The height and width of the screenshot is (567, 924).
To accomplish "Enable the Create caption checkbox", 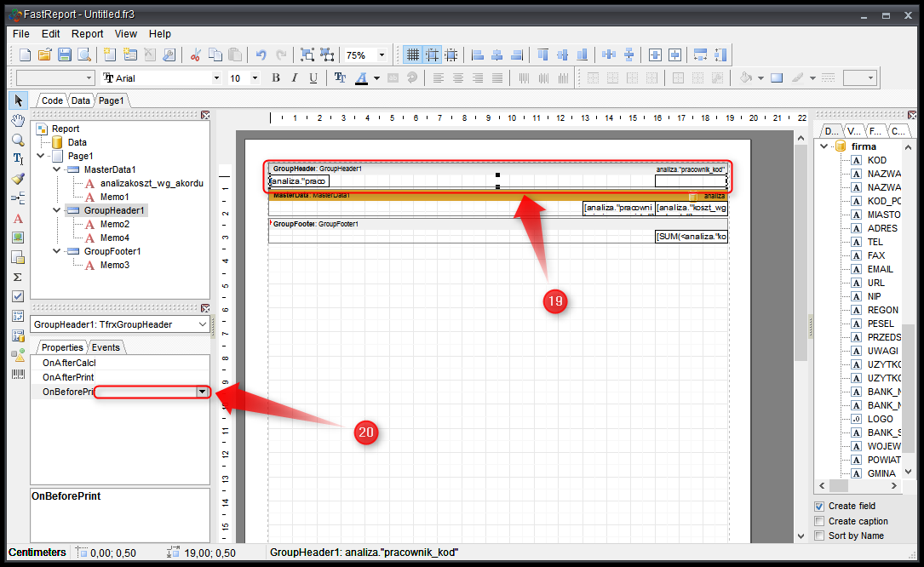I will pos(819,521).
